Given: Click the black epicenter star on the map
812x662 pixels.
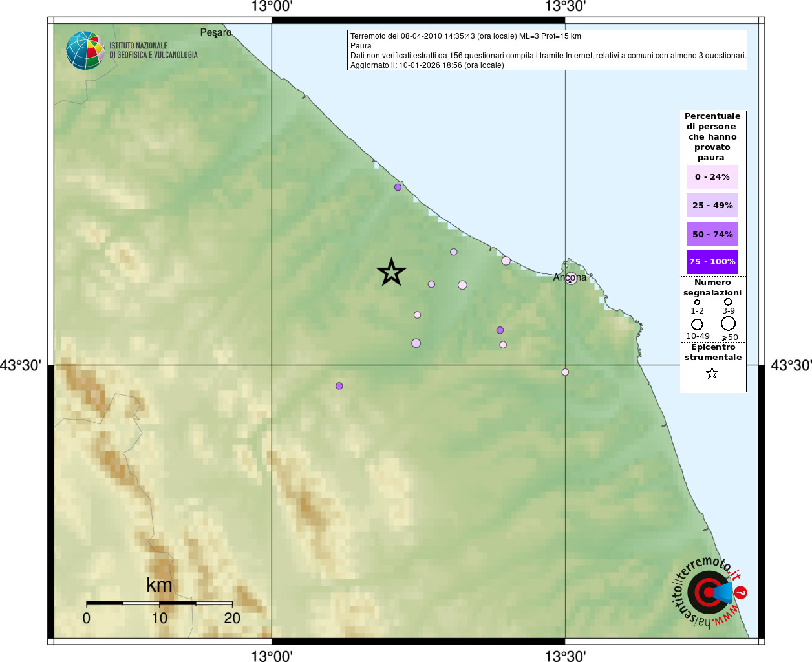Looking at the screenshot, I should point(391,272).
